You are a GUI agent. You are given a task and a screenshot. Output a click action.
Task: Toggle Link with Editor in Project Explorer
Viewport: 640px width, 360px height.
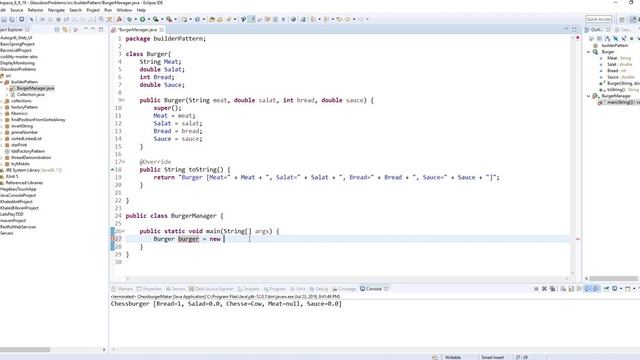(65, 30)
